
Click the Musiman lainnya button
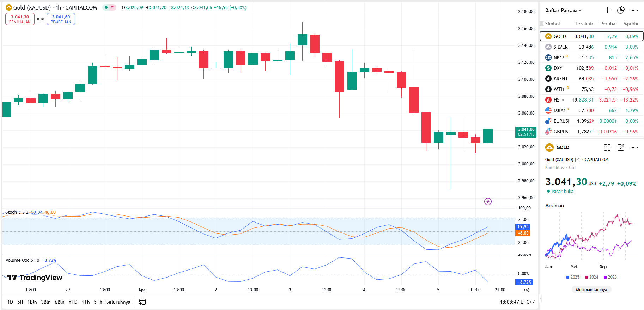click(x=591, y=290)
